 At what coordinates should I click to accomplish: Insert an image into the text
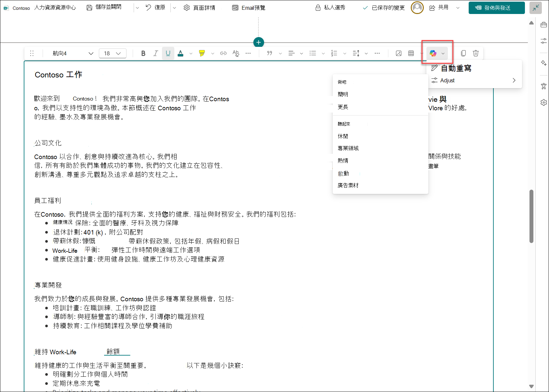[399, 53]
